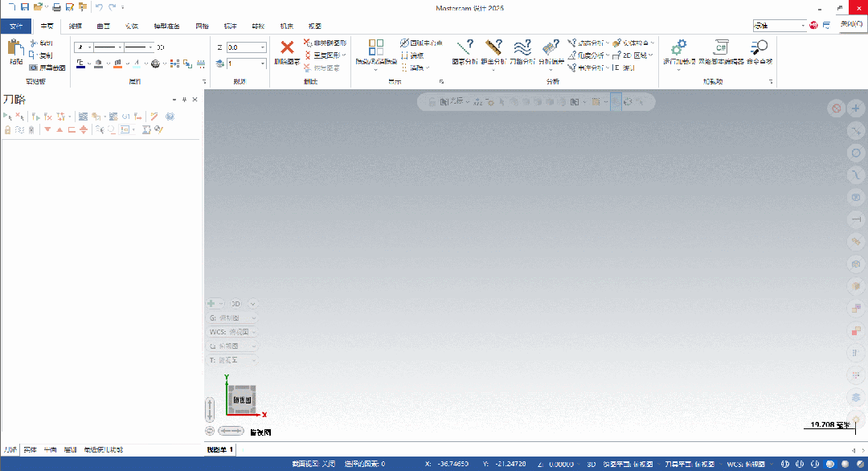Click the drawing plane (绘图平面) status bar entry
Image resolution: width=868 pixels, height=471 pixels.
click(x=628, y=464)
